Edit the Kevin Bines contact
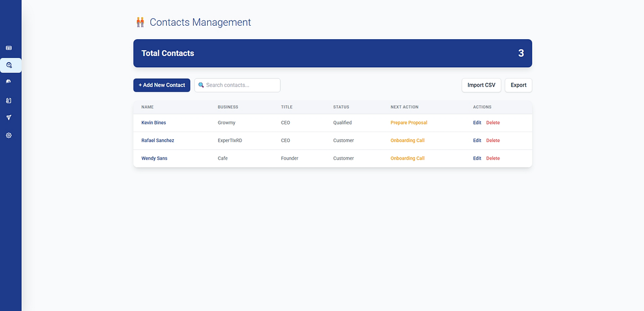 (x=477, y=123)
